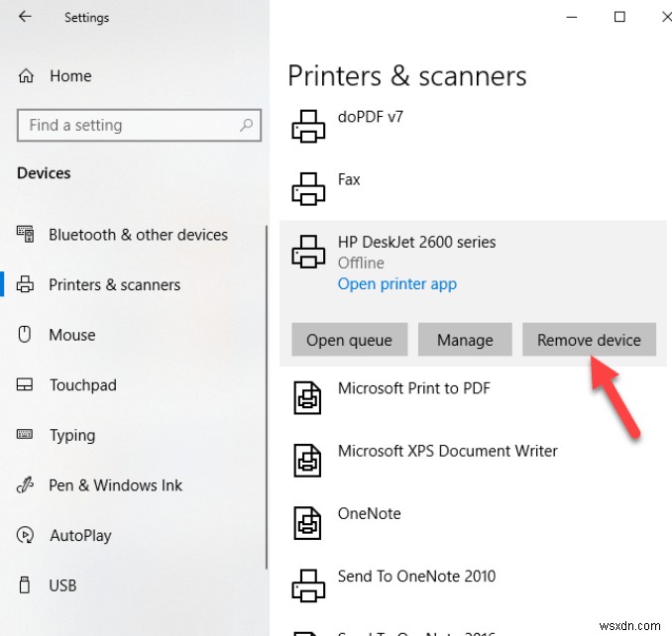Click the back arrow in Settings
The height and width of the screenshot is (636, 672).
tap(25, 17)
